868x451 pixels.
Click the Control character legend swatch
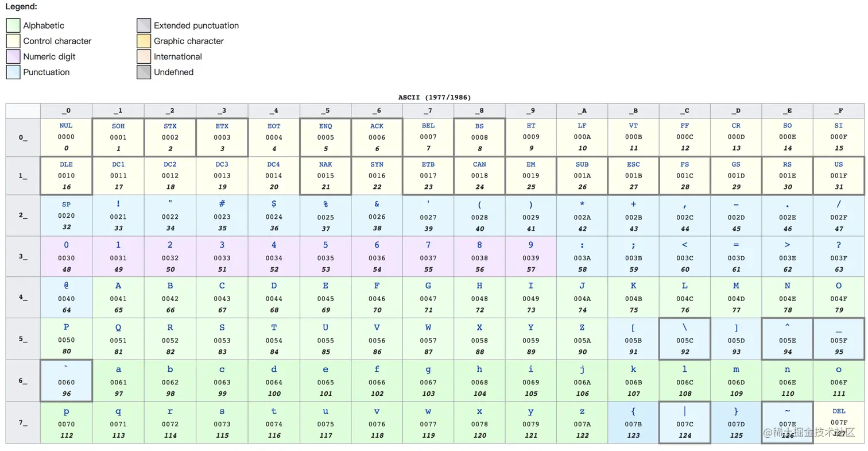pyautogui.click(x=13, y=41)
